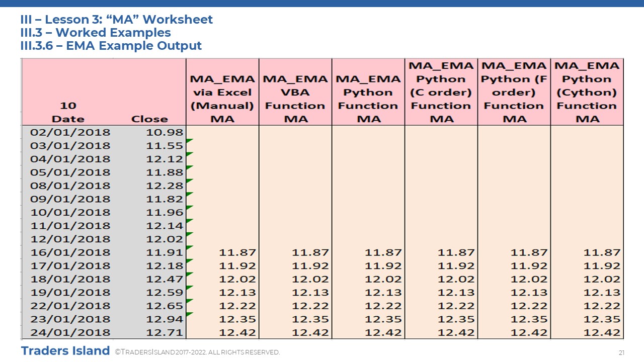This screenshot has height=362, width=644.
Task: Click the Close value 12.71
Action: (165, 332)
